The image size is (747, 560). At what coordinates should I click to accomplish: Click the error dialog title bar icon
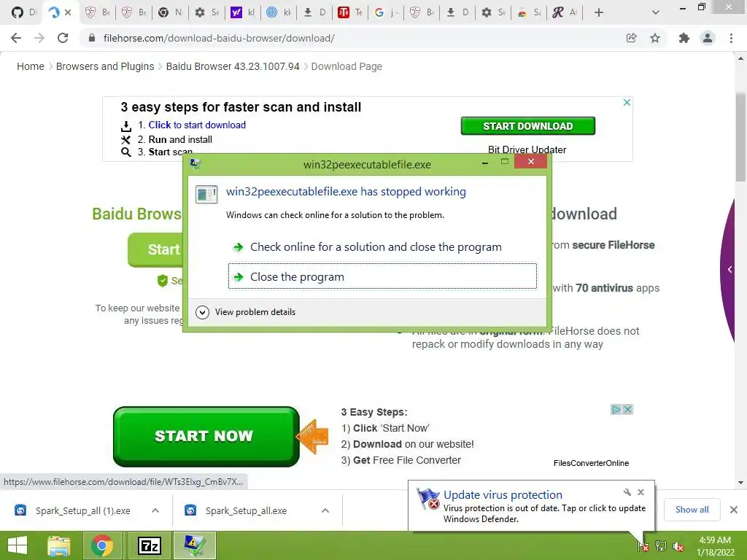pyautogui.click(x=195, y=164)
